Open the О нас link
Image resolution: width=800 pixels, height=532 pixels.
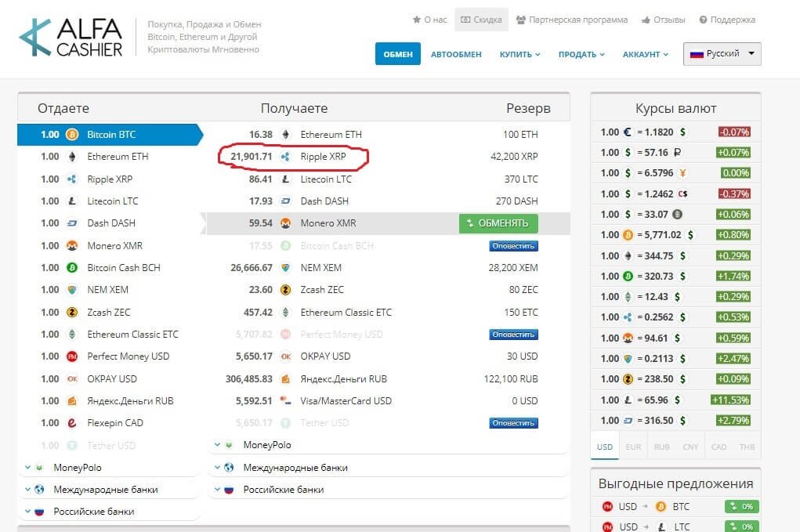tap(429, 20)
